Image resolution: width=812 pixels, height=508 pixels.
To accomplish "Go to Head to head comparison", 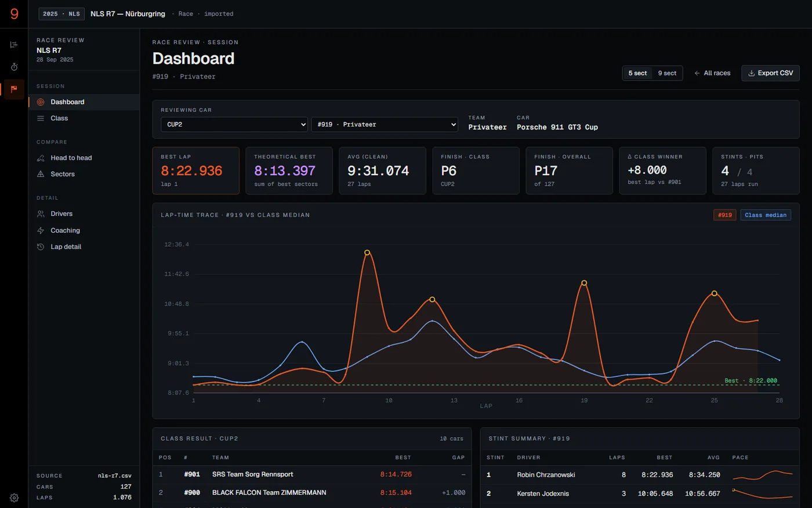I will tap(84, 158).
